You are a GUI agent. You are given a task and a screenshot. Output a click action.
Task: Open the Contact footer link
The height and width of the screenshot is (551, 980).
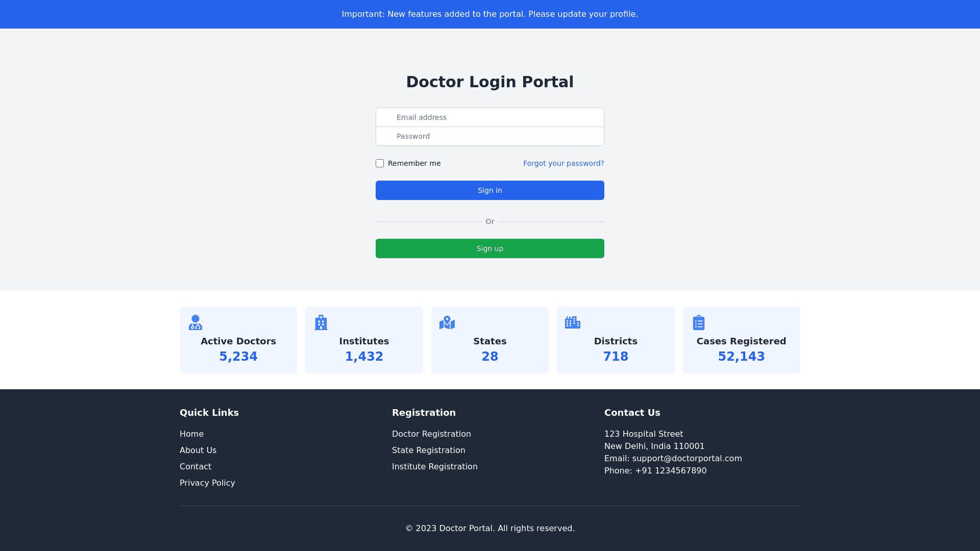(195, 466)
